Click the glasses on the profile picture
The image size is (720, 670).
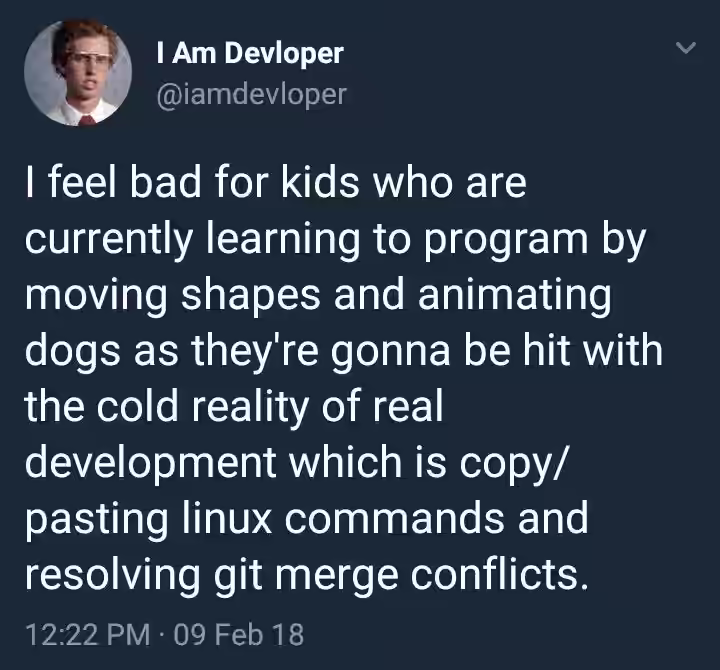88,59
